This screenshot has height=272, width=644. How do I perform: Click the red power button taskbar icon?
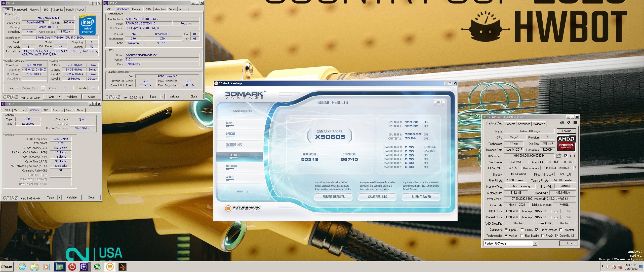pyautogui.click(x=72, y=267)
